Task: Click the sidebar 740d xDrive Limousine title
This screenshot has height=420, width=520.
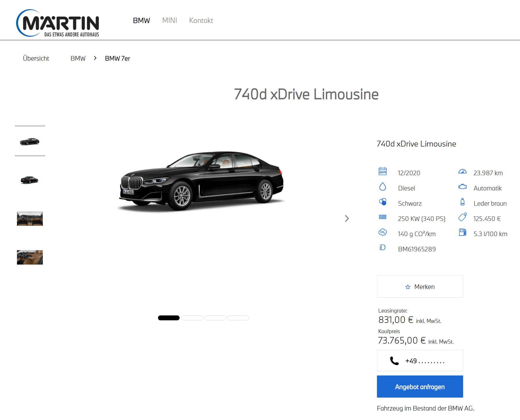Action: point(416,144)
